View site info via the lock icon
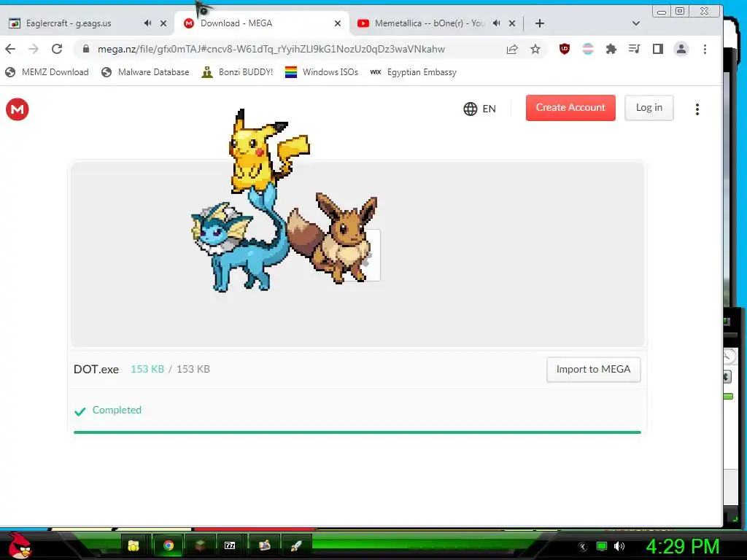Image resolution: width=747 pixels, height=560 pixels. [x=86, y=49]
